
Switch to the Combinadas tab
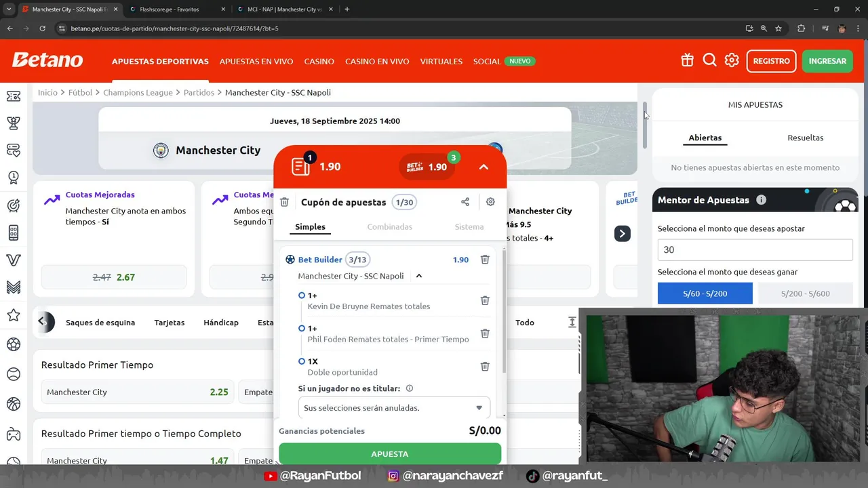coord(390,227)
